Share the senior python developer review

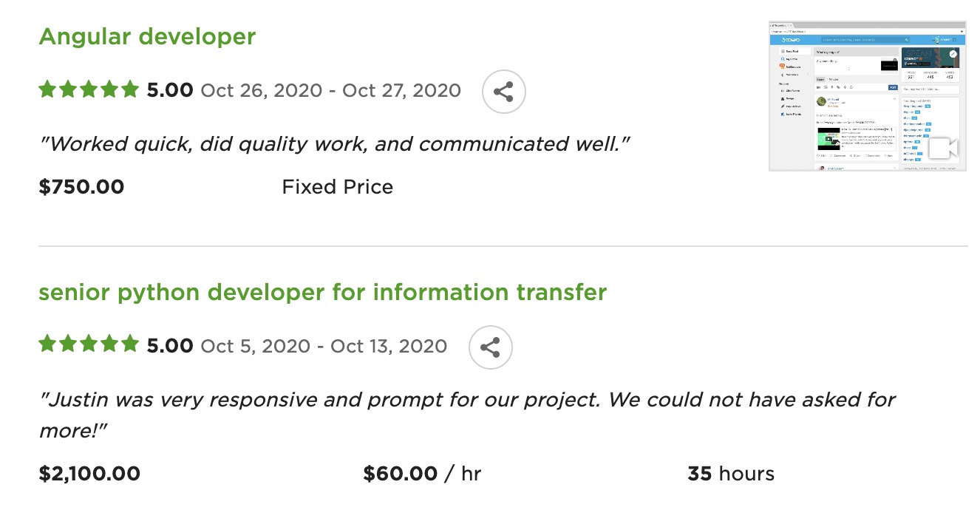490,347
